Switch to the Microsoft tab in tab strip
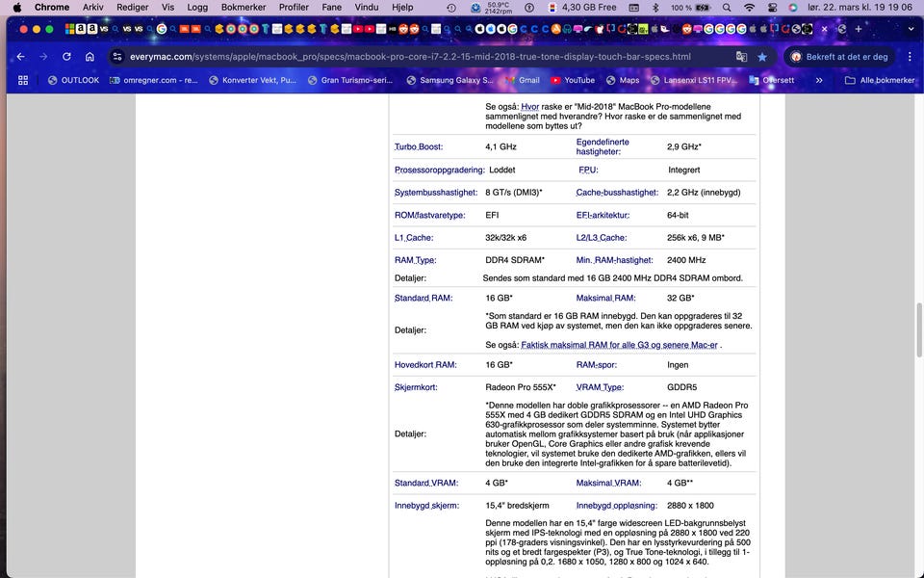Image resolution: width=924 pixels, height=578 pixels. pyautogui.click(x=69, y=29)
